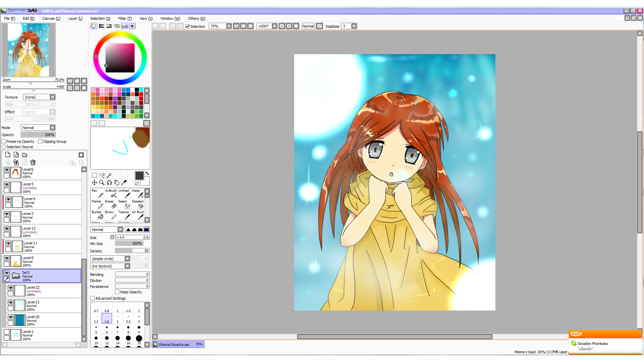Select the Water brush tool
Image resolution: width=644 pixels, height=362 pixels.
[x=138, y=193]
